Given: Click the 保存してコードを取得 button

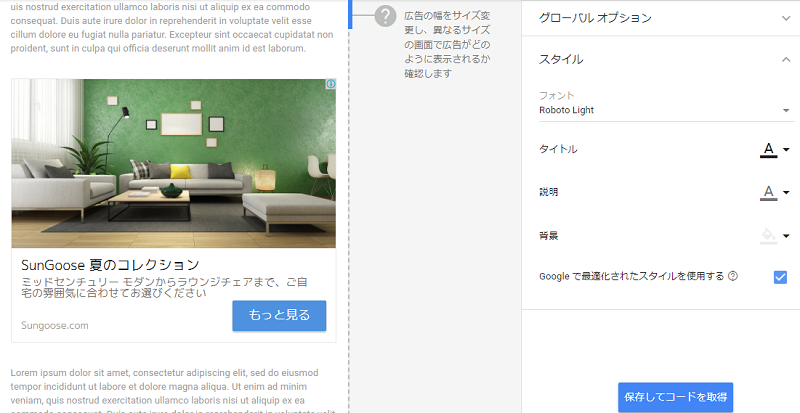Looking at the screenshot, I should (x=676, y=397).
